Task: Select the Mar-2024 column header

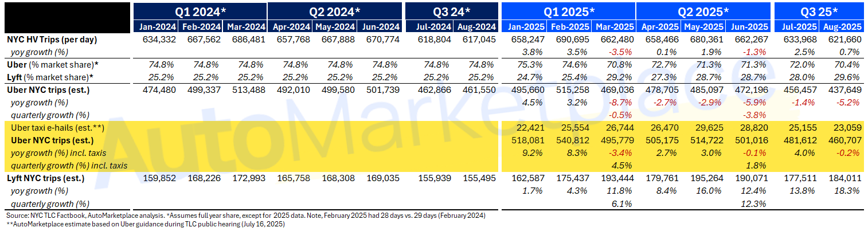Action: coord(245,26)
